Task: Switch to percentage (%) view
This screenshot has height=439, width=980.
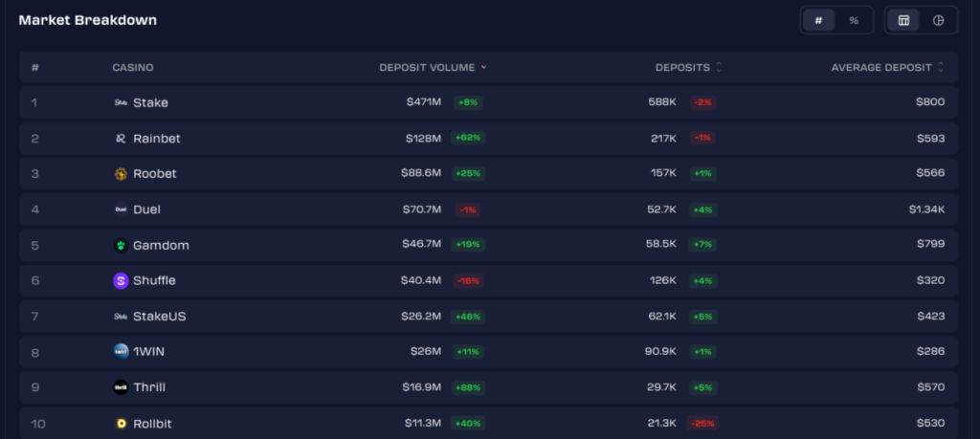Action: click(x=854, y=21)
